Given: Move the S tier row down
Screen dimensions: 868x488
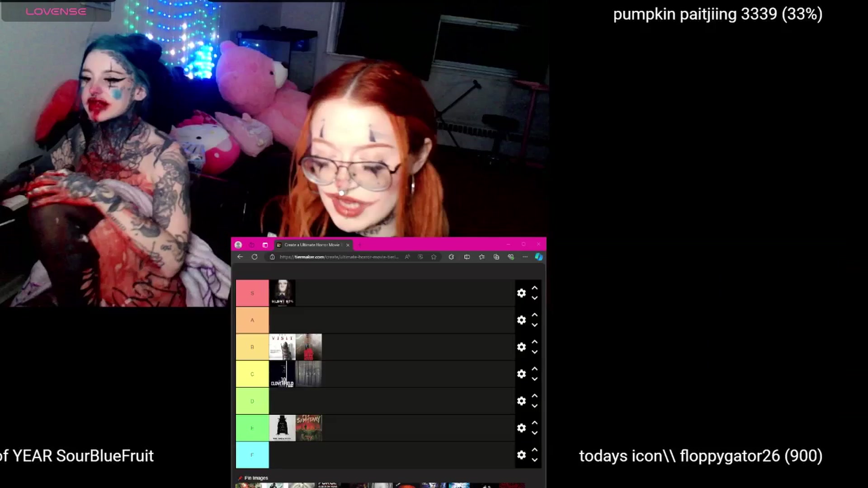Looking at the screenshot, I should tap(535, 298).
